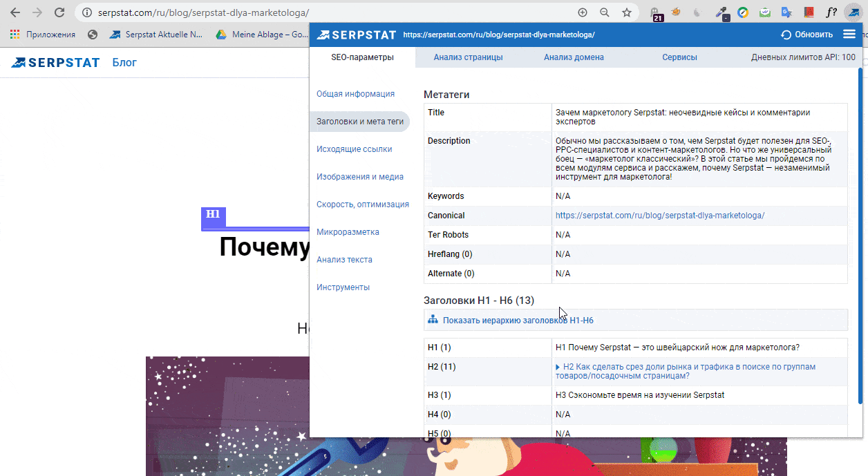This screenshot has height=476, width=868.
Task: Select Скорость, оптимизация in the sidebar
Action: pos(363,204)
